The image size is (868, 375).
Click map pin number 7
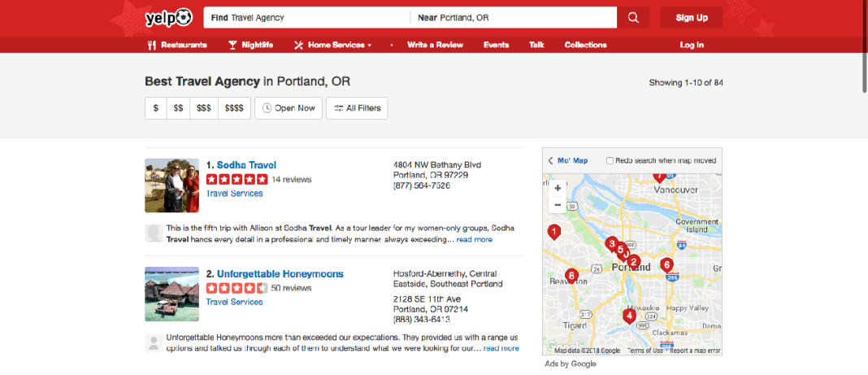pos(659,177)
